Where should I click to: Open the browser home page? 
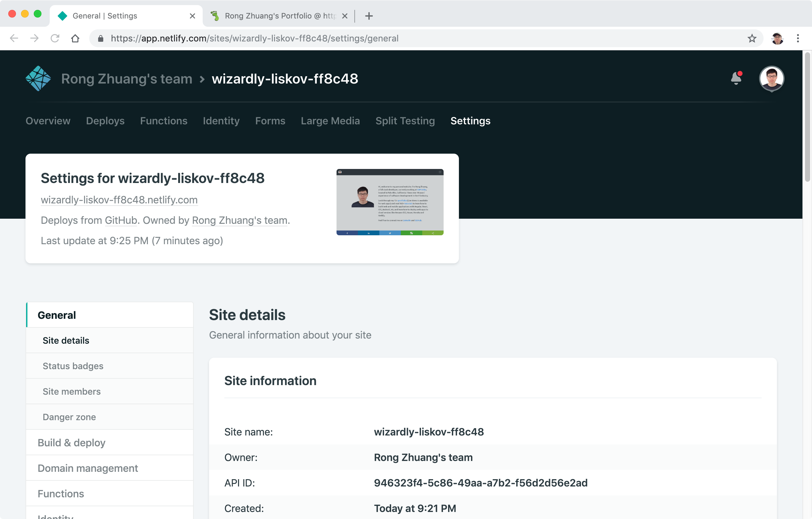point(75,38)
